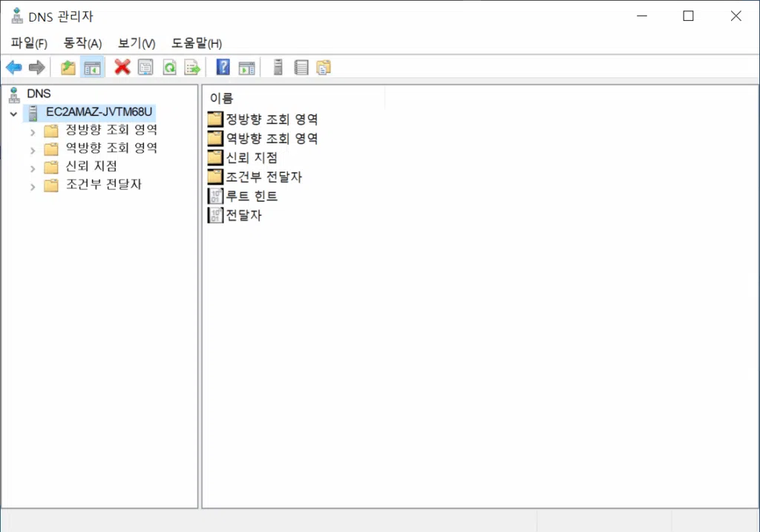Expand the 역방향 조회 영역 tree node
The width and height of the screenshot is (760, 532).
pos(32,148)
